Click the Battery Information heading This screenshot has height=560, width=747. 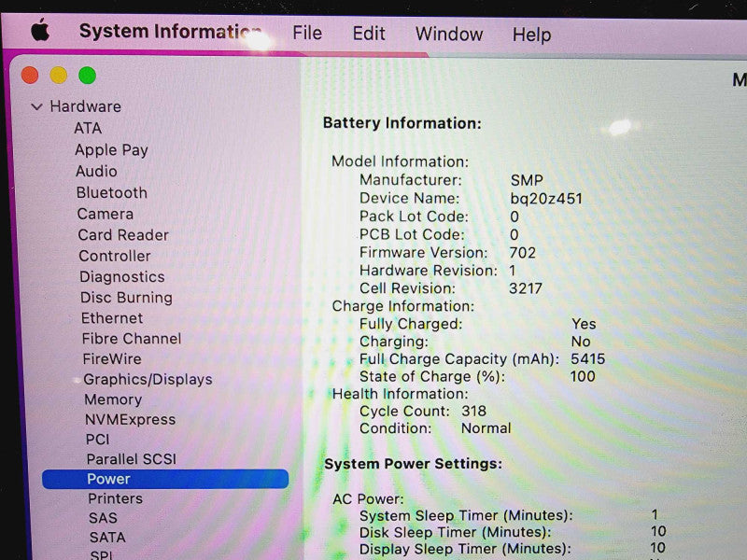point(402,123)
